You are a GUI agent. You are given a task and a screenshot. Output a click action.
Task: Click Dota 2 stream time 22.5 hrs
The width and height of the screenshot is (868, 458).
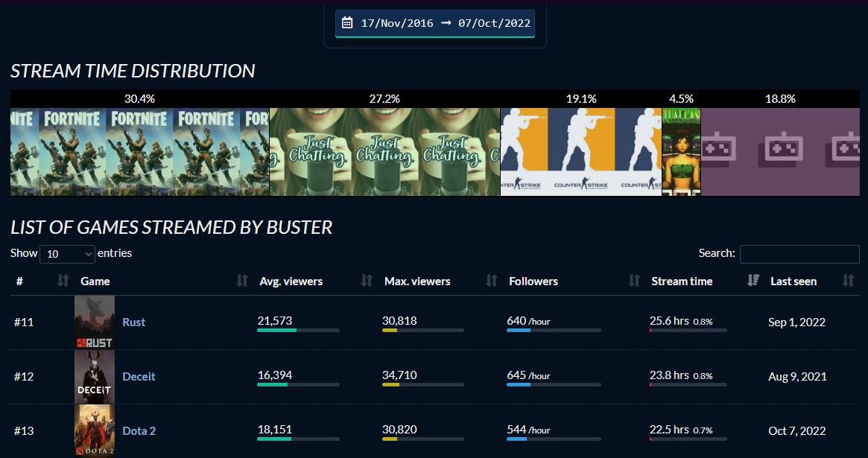[669, 429]
